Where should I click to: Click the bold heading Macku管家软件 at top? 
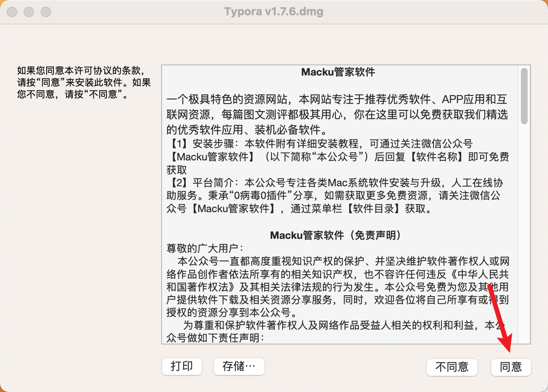coord(338,72)
